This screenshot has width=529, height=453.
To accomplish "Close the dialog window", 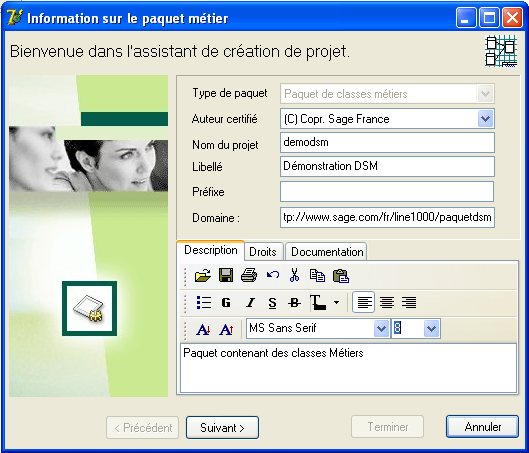I will [x=512, y=18].
